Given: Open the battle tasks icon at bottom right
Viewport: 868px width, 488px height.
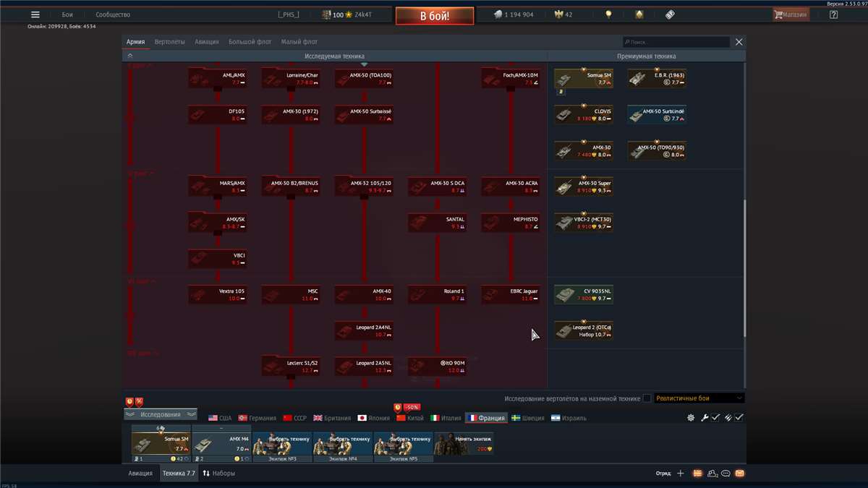Looking at the screenshot, I should point(697,473).
